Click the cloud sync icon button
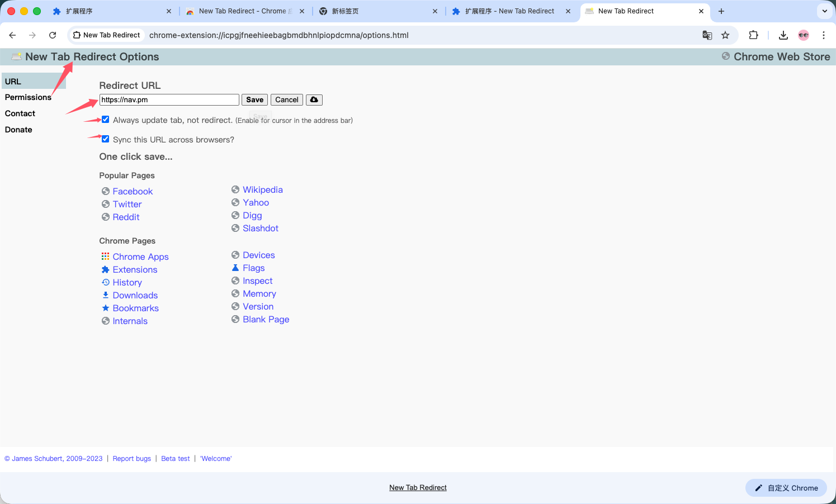The height and width of the screenshot is (504, 836). coord(314,99)
